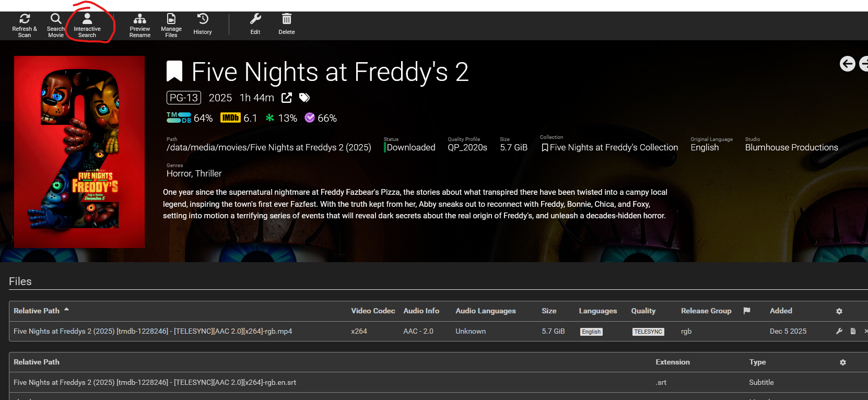Sort files table by Quality column
The height and width of the screenshot is (400, 868).
(643, 311)
